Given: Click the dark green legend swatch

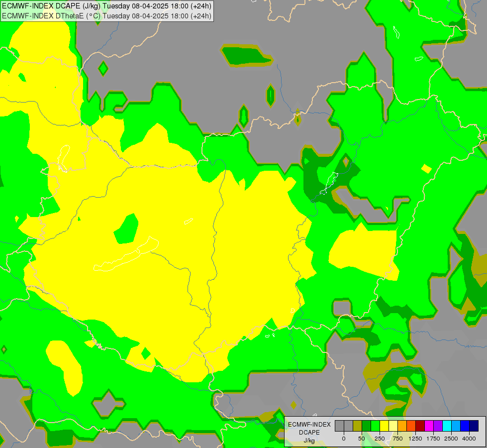Looking at the screenshot, I should (x=366, y=426).
